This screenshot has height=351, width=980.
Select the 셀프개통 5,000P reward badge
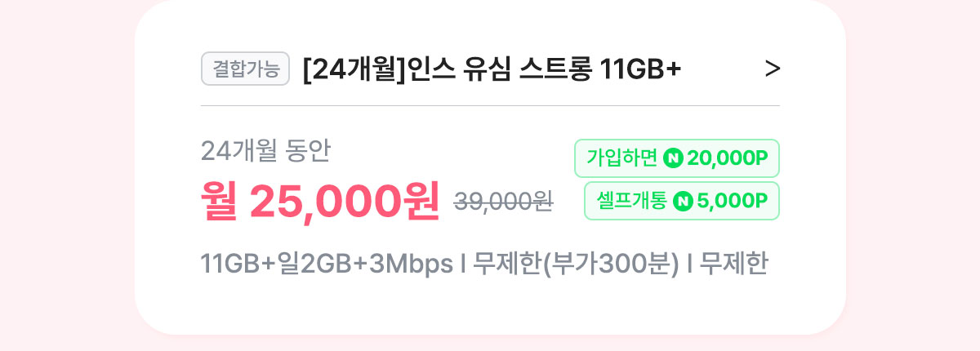[x=682, y=201]
